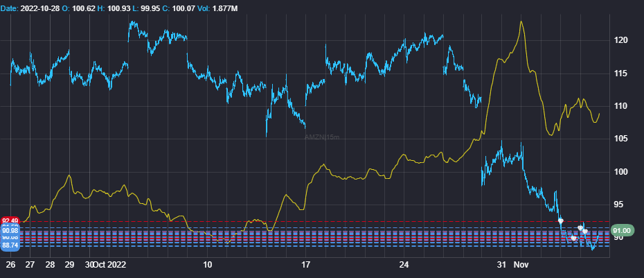Click the 17 date axis label
Image resolution: width=644 pixels, height=278 pixels.
[x=306, y=264]
